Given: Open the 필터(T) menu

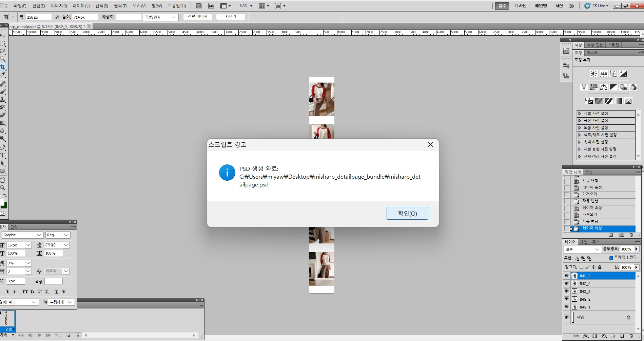Looking at the screenshot, I should pos(120,6).
